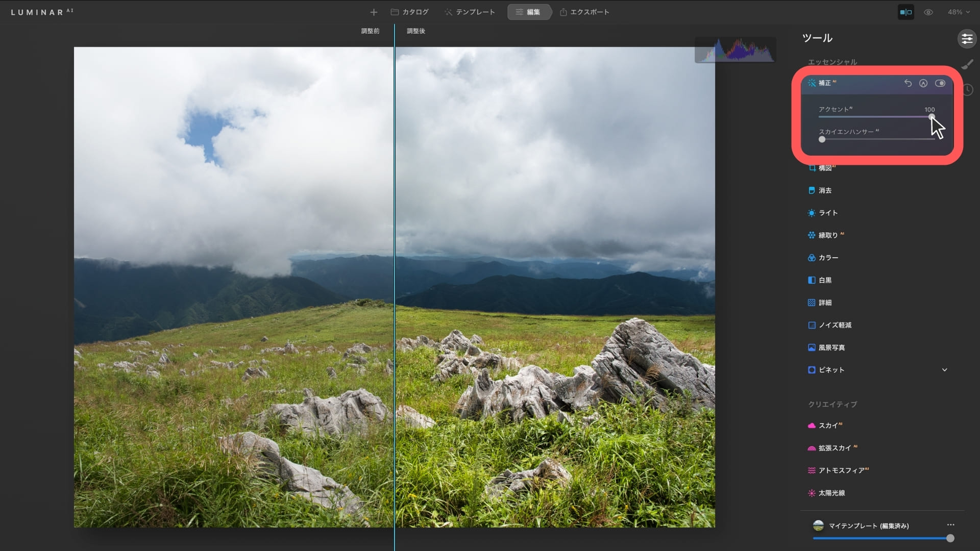Select the tools sliders icon at top right
980x551 pixels.
967,38
